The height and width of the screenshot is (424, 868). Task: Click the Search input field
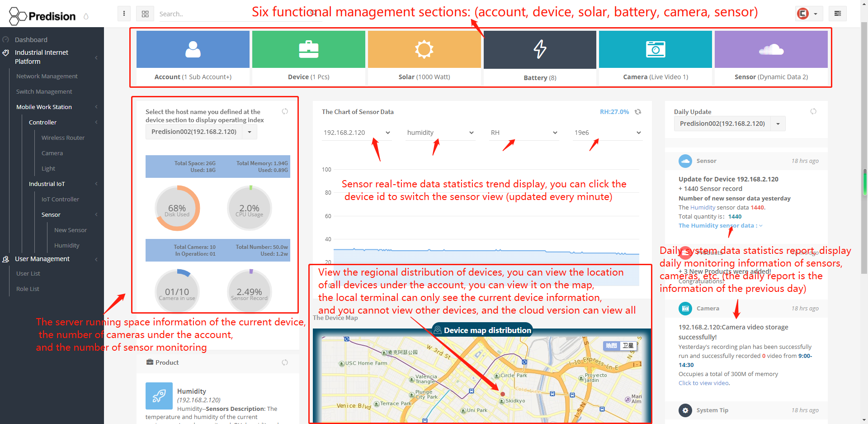coord(240,14)
